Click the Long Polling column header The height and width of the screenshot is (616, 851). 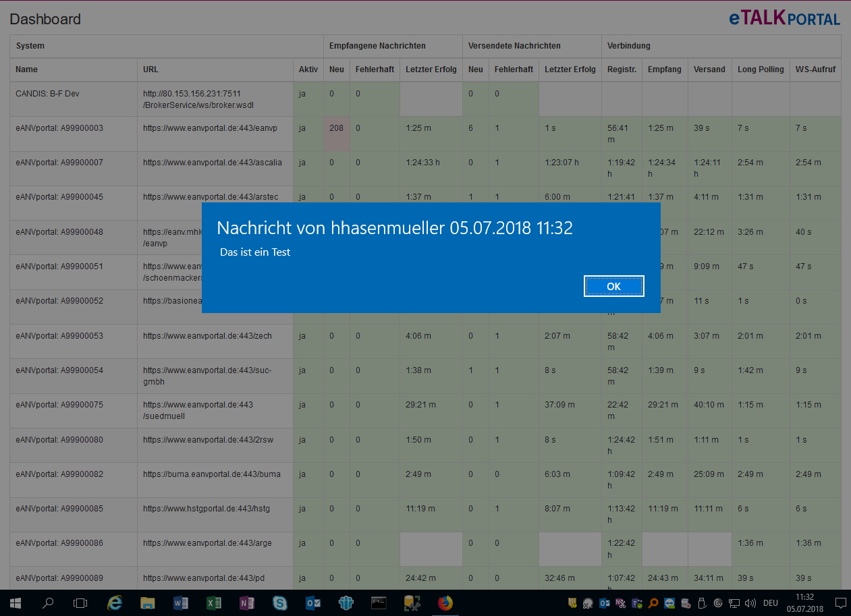pos(761,69)
